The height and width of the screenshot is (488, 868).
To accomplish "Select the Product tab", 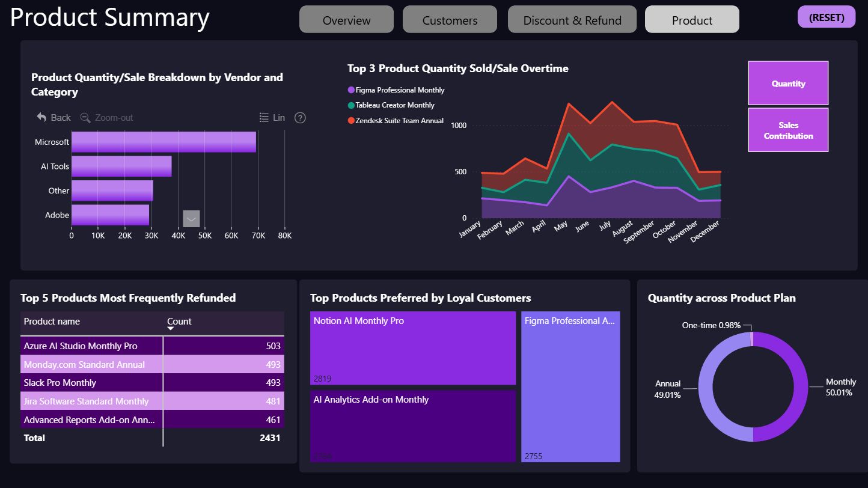I will tap(692, 20).
